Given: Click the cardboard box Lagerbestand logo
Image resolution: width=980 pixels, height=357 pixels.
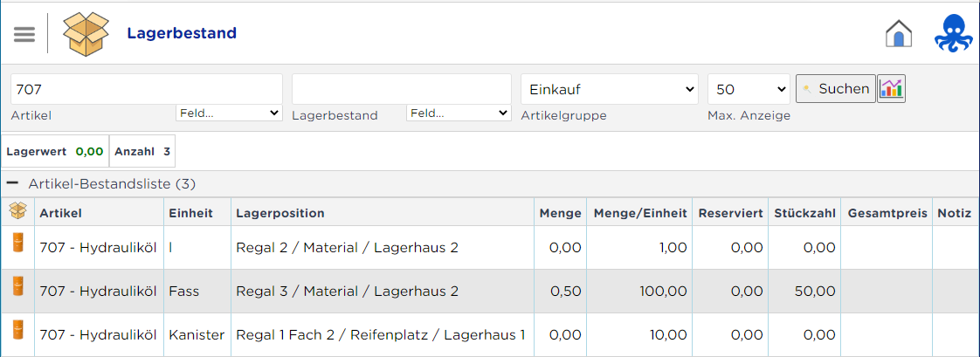Looking at the screenshot, I should [x=86, y=33].
